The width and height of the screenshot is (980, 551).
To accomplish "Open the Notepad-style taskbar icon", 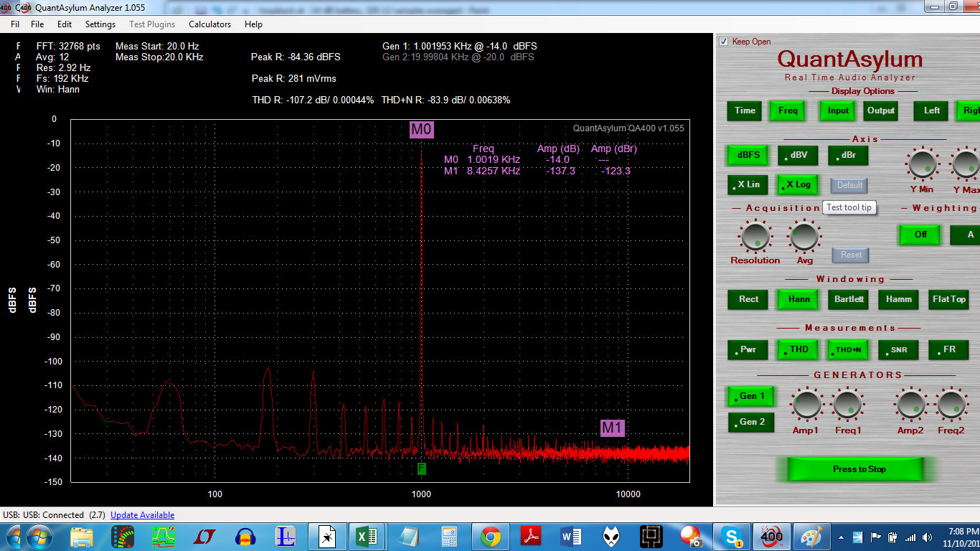I will coord(409,536).
